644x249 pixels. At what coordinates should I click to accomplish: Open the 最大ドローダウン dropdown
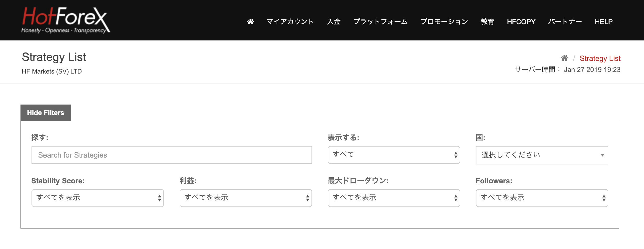394,198
